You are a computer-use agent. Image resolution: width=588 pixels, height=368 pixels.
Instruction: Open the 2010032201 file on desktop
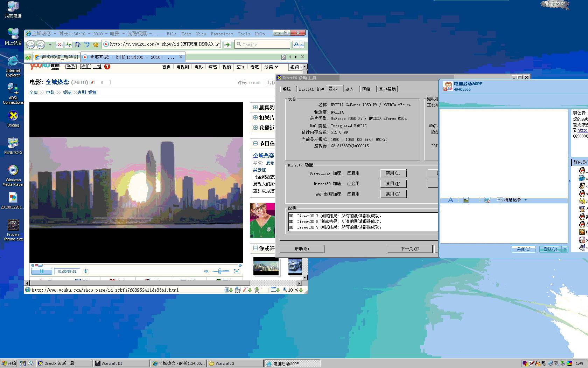click(13, 201)
